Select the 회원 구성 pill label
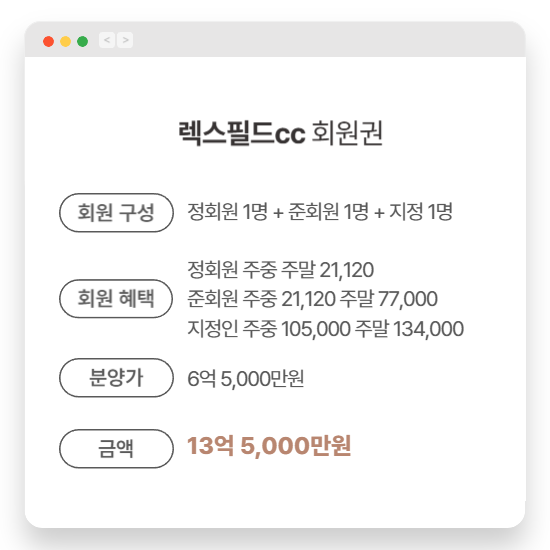This screenshot has height=550, width=550. tap(116, 213)
